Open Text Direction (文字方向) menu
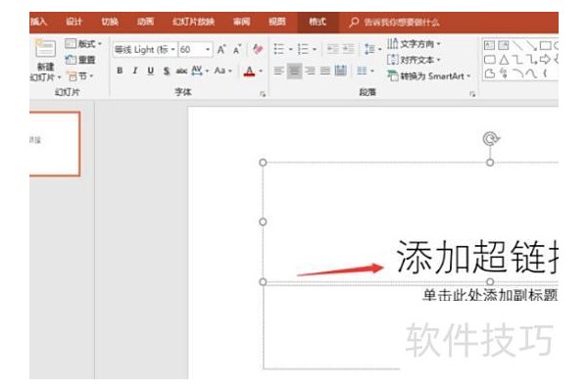Screen dimensions: 588x392 coord(414,44)
